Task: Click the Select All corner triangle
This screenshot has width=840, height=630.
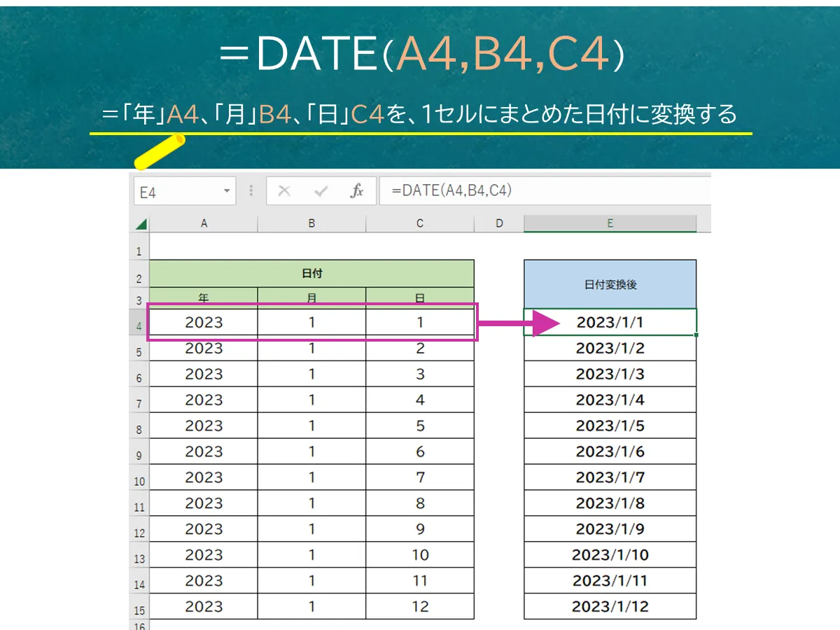Action: (141, 224)
